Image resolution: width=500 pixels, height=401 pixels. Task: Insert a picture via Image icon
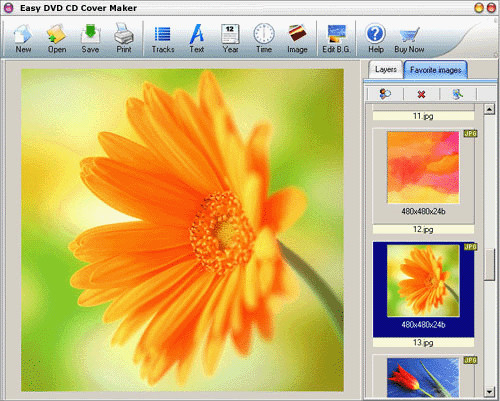click(297, 38)
